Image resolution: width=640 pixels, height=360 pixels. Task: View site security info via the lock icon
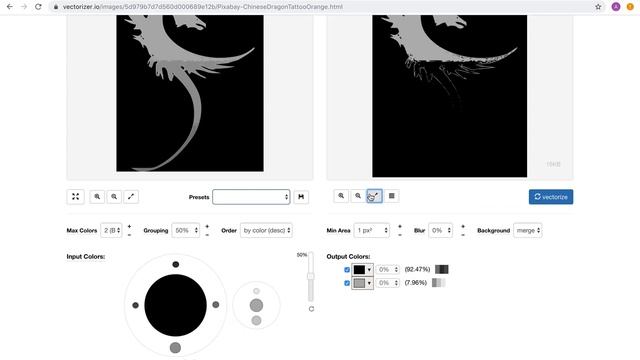56,7
